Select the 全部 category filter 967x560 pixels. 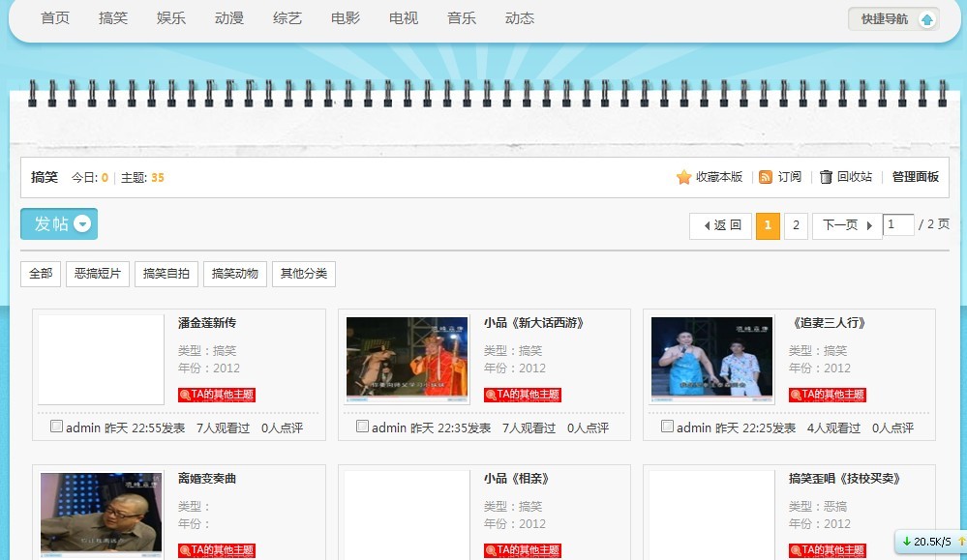point(41,274)
